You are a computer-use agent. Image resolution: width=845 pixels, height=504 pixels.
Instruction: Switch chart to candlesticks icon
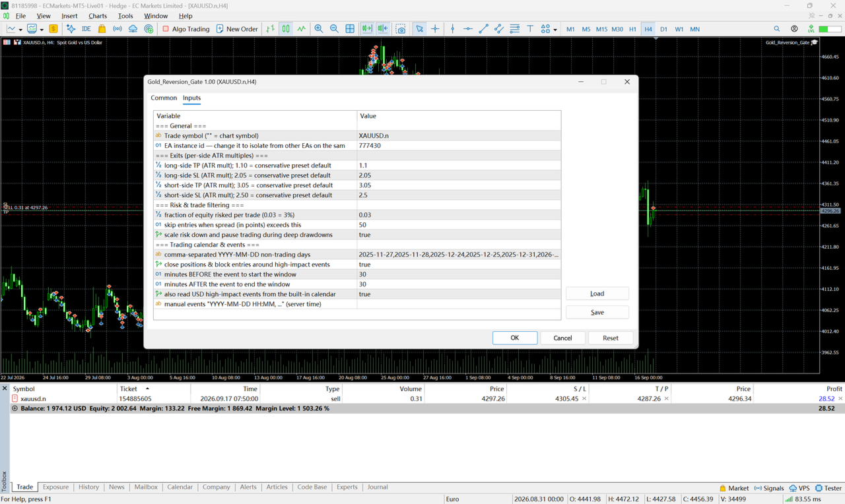click(286, 29)
